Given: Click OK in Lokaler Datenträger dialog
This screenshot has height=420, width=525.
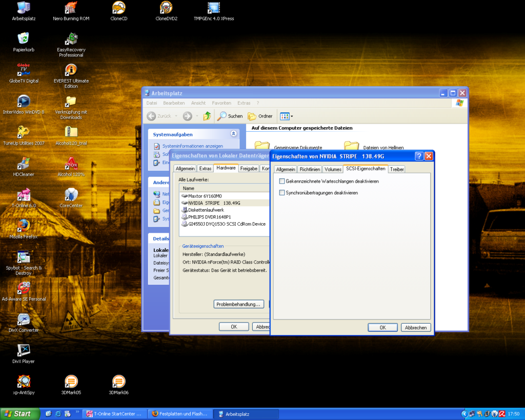Looking at the screenshot, I should tap(234, 327).
